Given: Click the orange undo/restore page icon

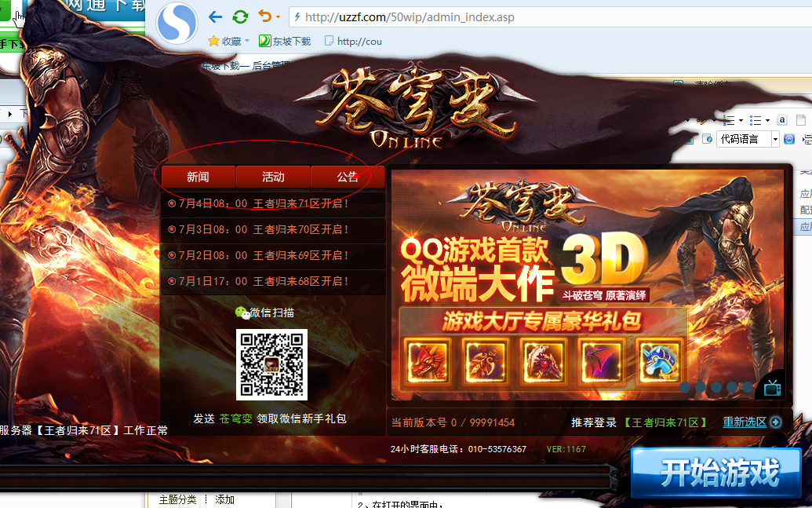Looking at the screenshot, I should pos(265,16).
